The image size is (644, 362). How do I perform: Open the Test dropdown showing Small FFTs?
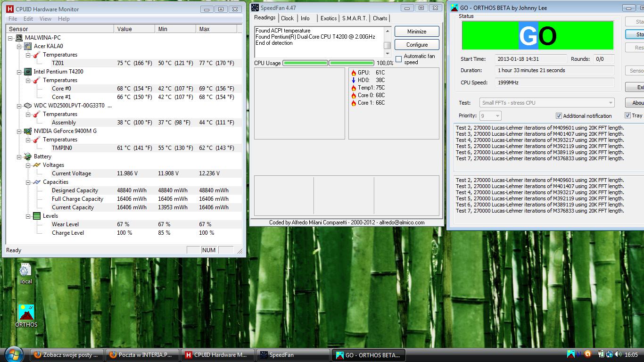(547, 102)
